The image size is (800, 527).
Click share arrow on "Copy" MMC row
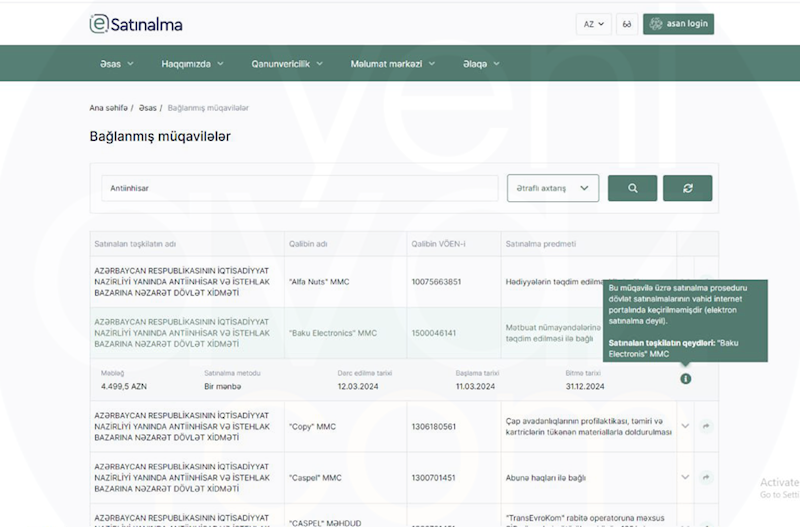(x=706, y=426)
